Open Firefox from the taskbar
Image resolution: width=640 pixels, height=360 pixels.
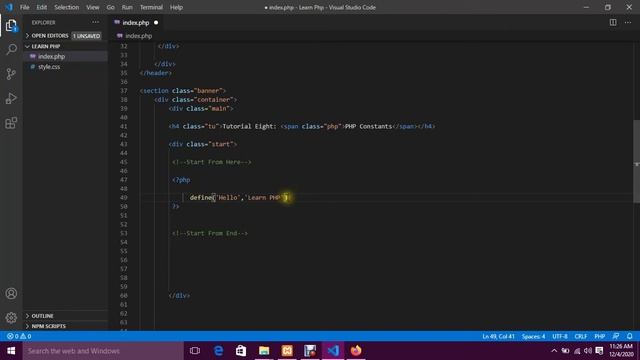[356, 351]
